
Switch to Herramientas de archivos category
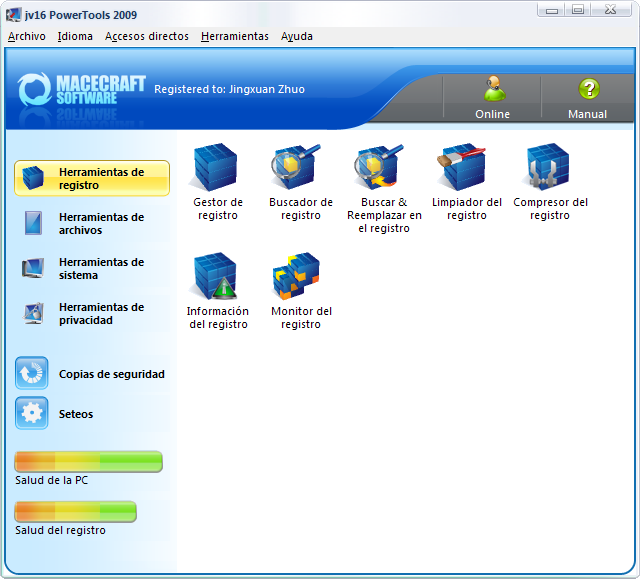92,223
